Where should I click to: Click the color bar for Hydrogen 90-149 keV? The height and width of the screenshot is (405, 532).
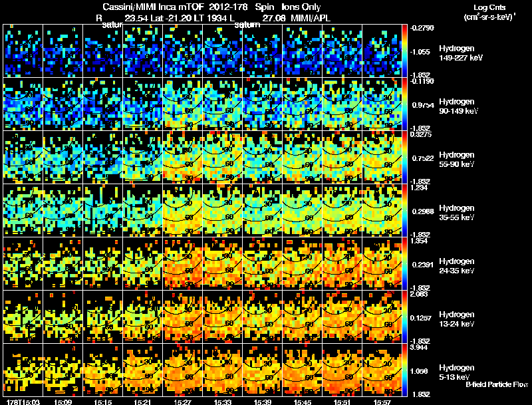[404, 104]
